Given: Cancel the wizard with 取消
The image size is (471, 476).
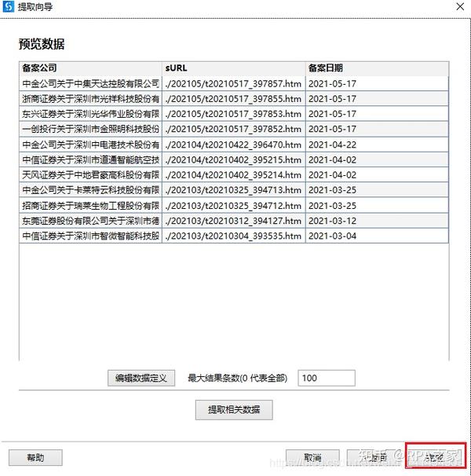Looking at the screenshot, I should tap(312, 457).
